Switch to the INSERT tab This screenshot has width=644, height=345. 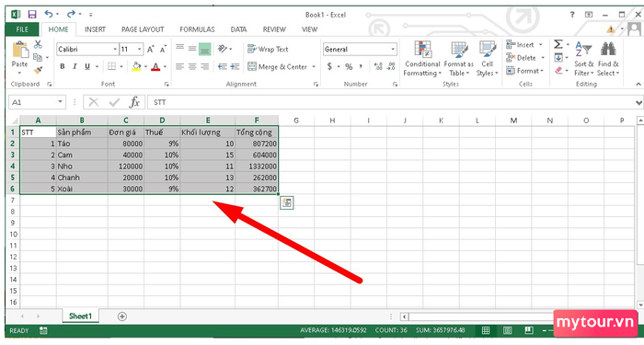[95, 29]
